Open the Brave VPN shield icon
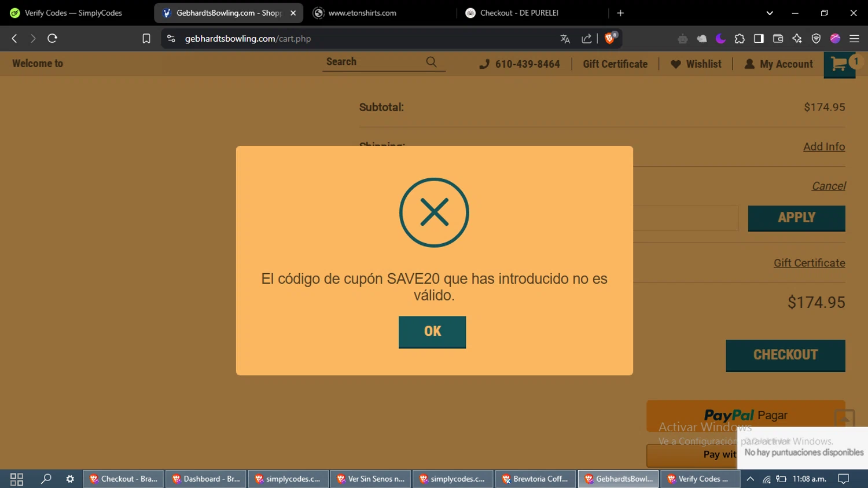 pos(816,39)
